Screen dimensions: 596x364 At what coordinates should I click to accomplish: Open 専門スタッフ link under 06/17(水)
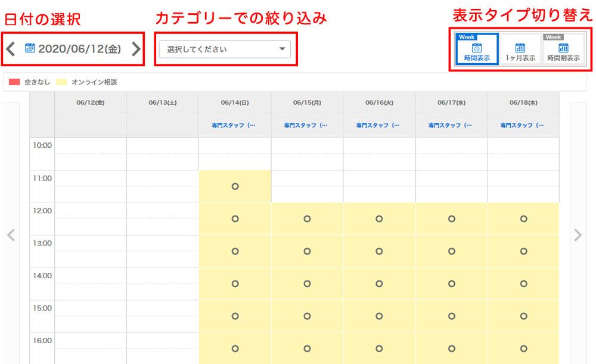[451, 126]
